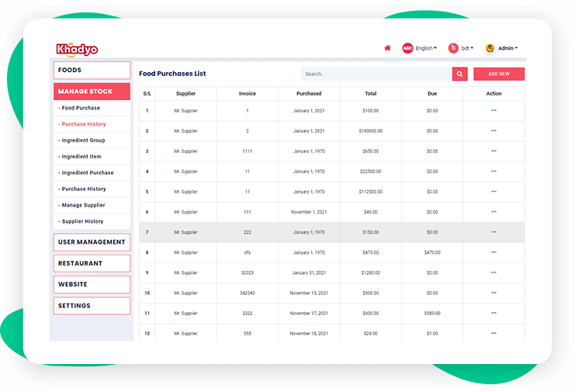Click the Total column header
Viewport: 575px width, 392px height.
(x=370, y=93)
